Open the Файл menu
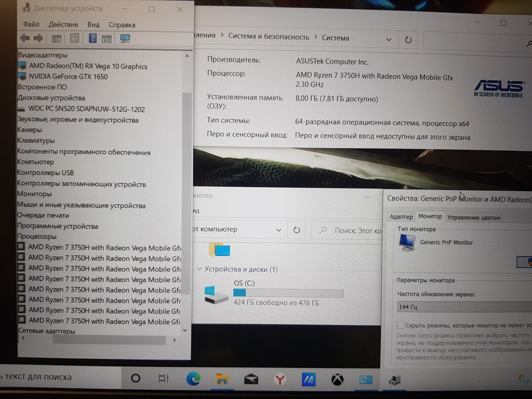The width and height of the screenshot is (532, 399). 31,24
